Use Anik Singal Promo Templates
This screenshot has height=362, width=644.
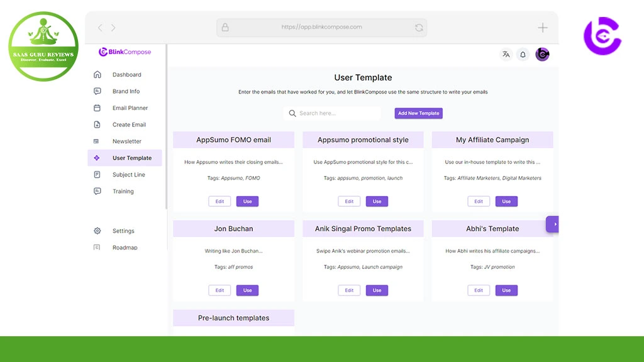point(377,290)
